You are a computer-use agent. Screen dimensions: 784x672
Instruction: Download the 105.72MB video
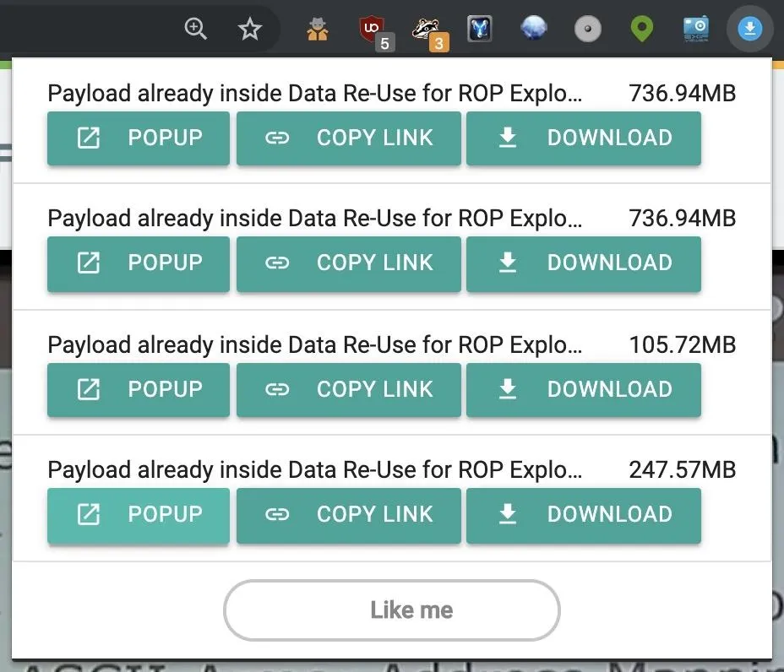[584, 390]
